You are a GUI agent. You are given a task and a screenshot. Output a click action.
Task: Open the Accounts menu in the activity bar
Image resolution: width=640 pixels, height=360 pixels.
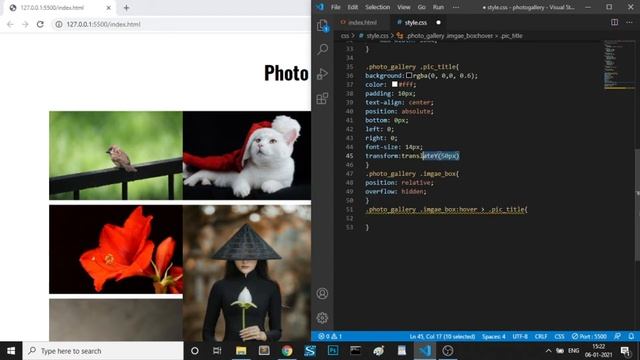[x=322, y=293]
